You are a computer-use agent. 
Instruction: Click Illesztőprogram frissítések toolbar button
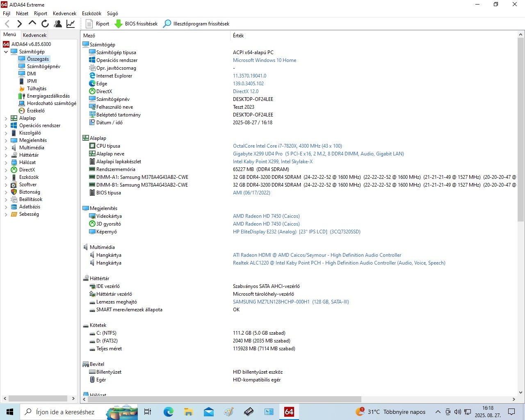[196, 24]
